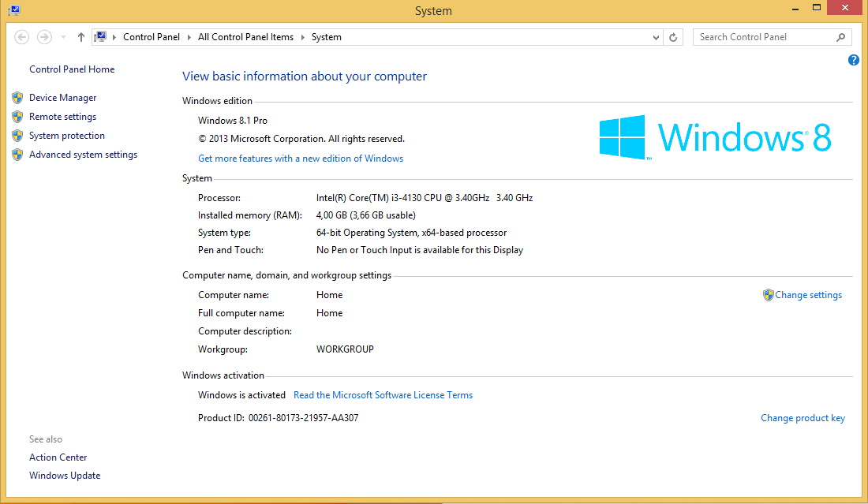Click the installed memory value 4,00 GB

(x=366, y=215)
